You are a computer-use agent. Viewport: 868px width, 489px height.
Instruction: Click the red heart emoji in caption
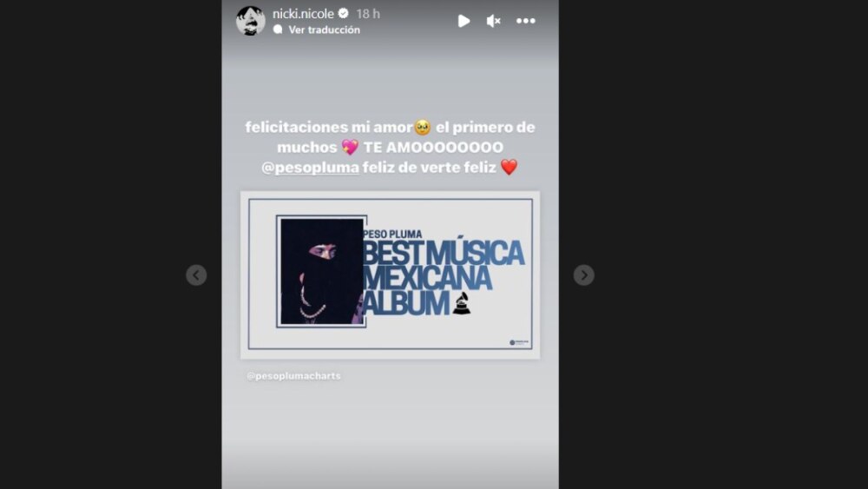coord(509,167)
